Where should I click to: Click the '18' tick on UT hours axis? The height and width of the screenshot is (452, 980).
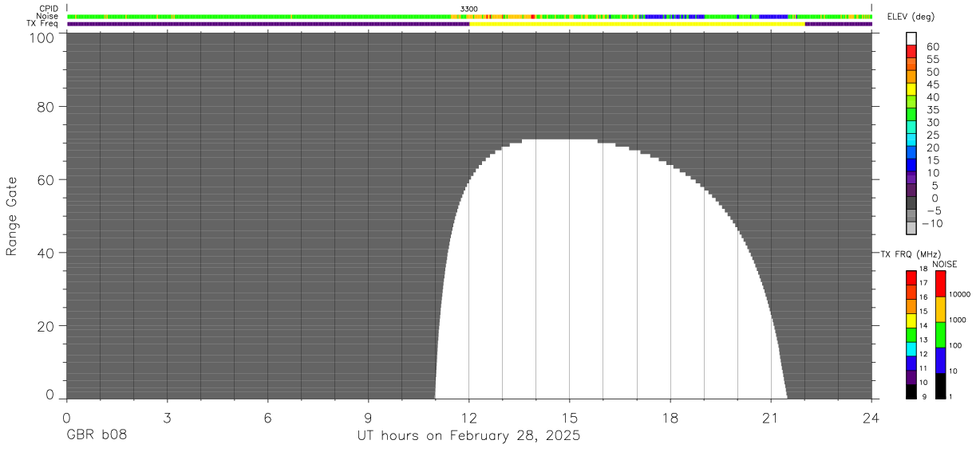click(x=670, y=417)
